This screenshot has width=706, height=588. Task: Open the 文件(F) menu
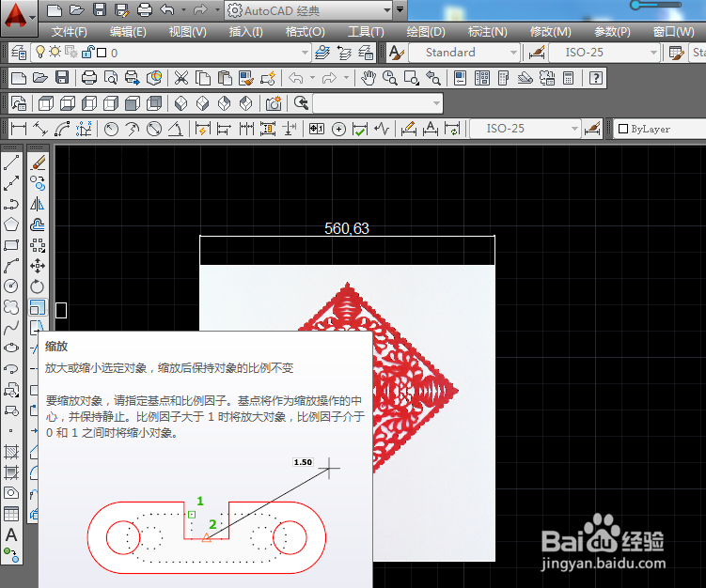coord(69,32)
